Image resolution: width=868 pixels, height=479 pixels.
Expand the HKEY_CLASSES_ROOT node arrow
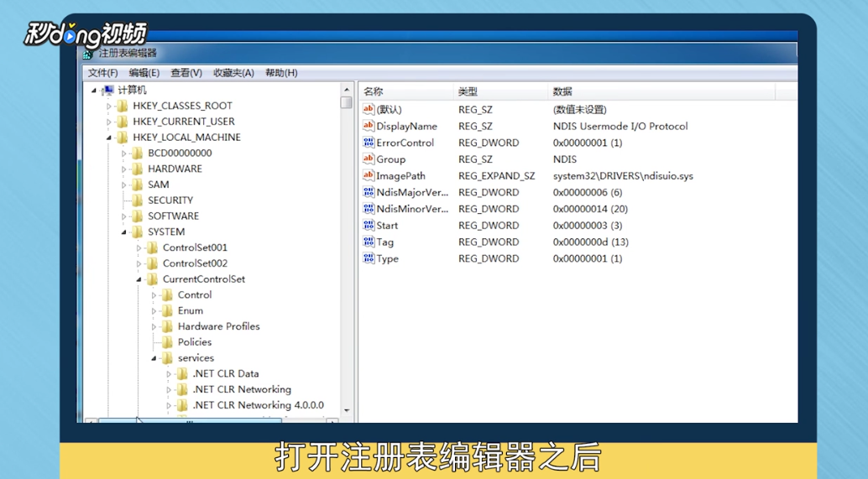109,107
